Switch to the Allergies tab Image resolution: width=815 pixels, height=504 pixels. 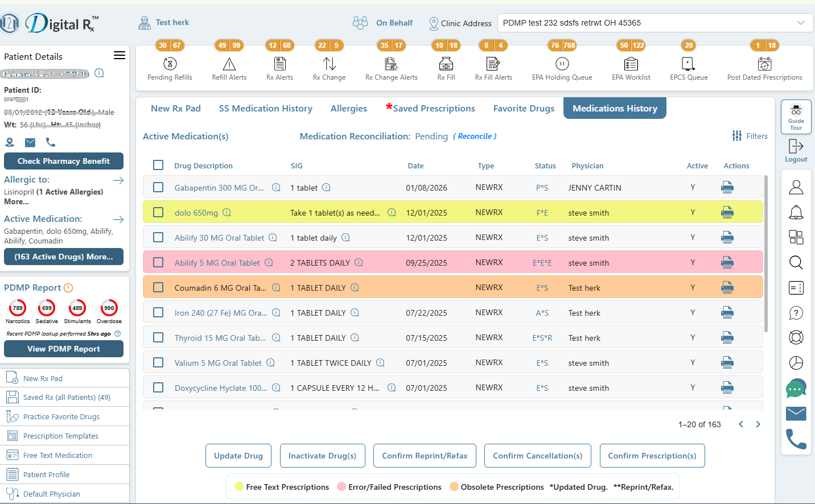[348, 108]
